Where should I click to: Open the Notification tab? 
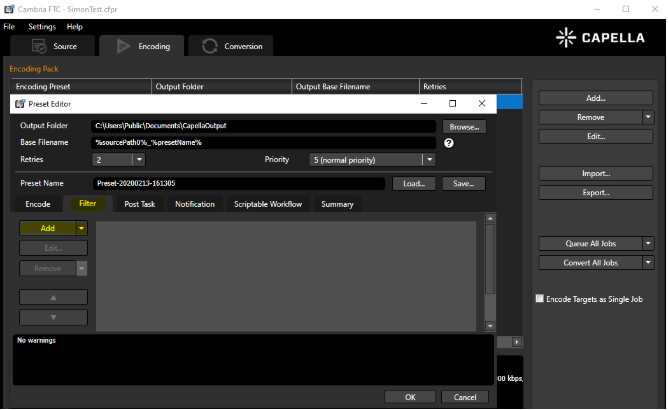(195, 204)
